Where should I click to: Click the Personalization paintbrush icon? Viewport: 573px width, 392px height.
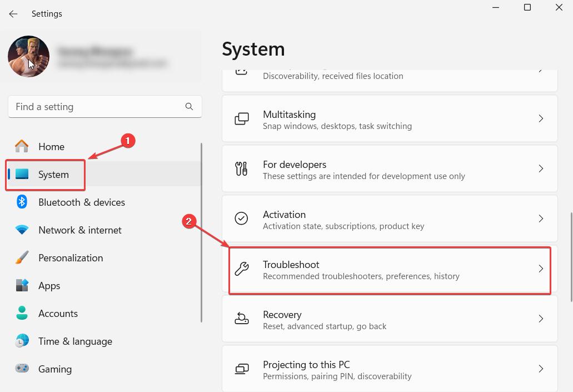(22, 258)
